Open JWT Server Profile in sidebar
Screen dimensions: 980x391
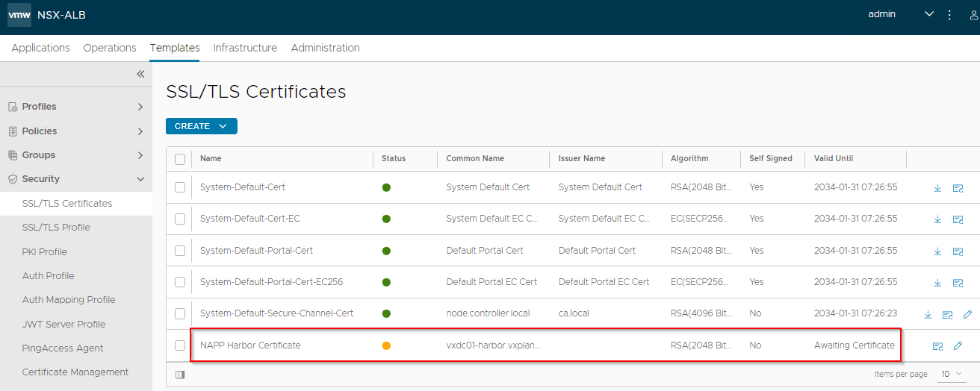(x=75, y=324)
